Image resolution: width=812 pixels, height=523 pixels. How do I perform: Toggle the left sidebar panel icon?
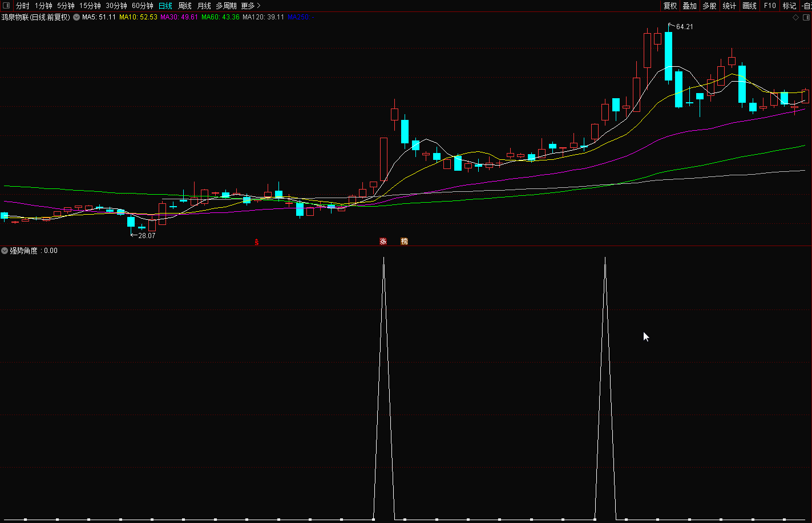[6, 6]
